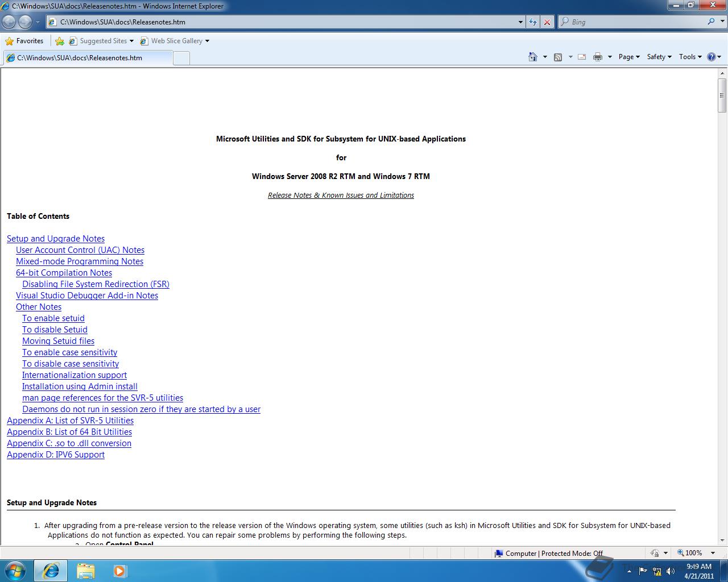The image size is (728, 582).
Task: Open the Page menu
Action: [629, 57]
